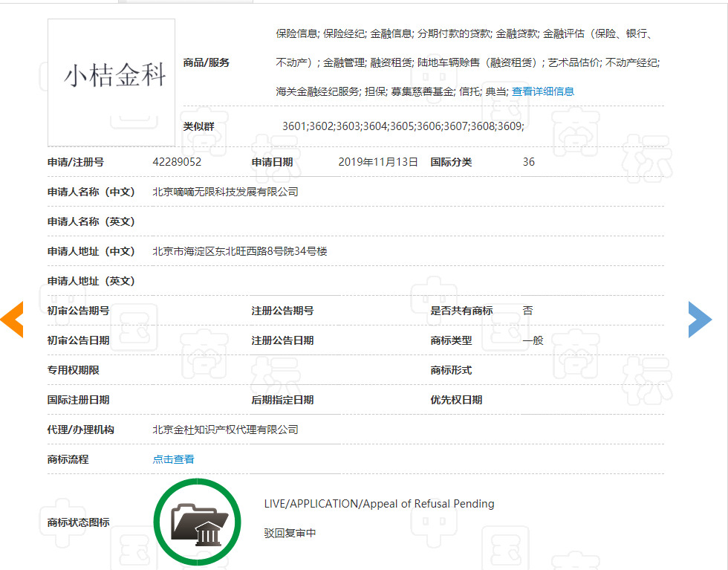The height and width of the screenshot is (570, 728).
Task: Click the 申请/注册号 label
Action: coord(76,162)
